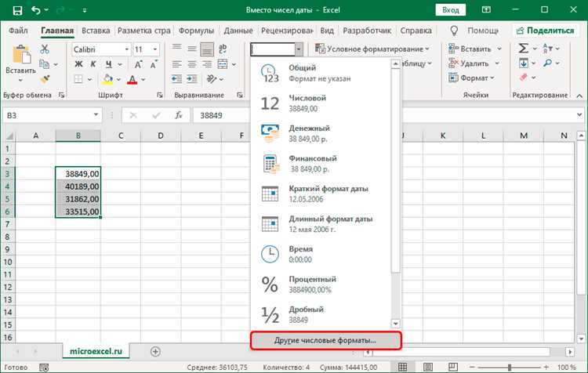588x373 pixels.
Task: Click the Middle Align icon
Action: click(x=191, y=49)
